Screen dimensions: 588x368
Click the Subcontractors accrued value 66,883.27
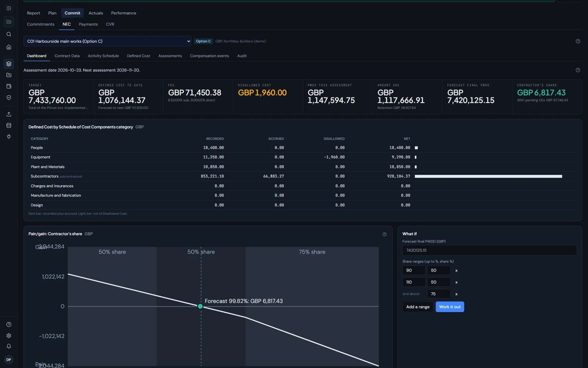(x=273, y=176)
